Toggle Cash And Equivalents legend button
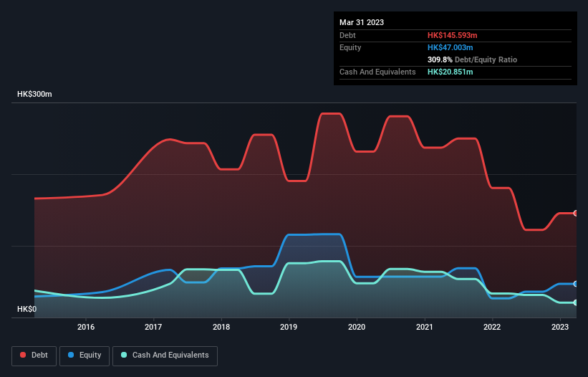 (165, 355)
